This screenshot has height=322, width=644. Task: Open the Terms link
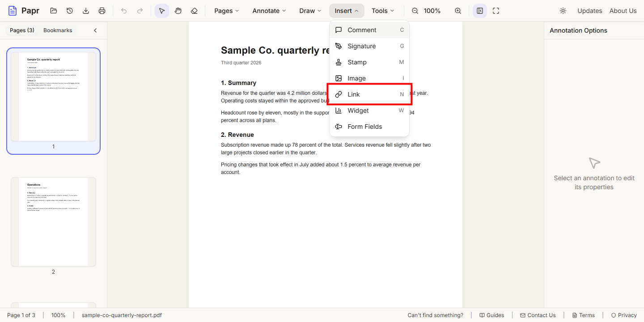[584, 315]
